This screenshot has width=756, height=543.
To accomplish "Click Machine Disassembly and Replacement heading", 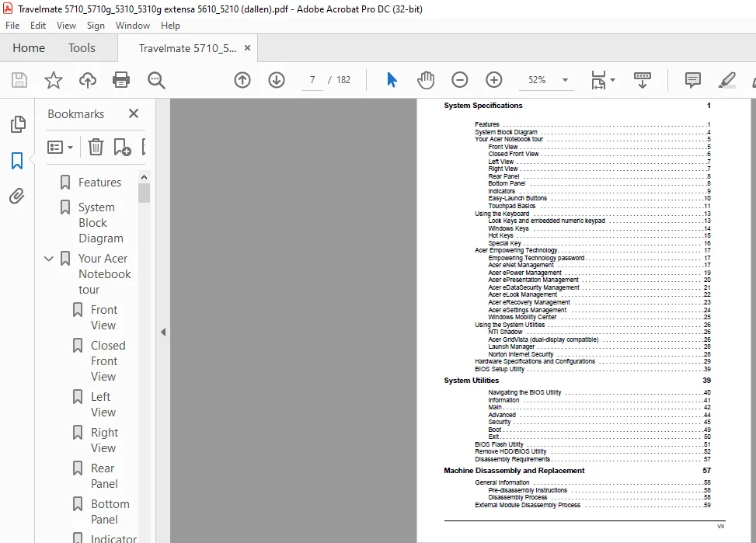I will pos(514,471).
